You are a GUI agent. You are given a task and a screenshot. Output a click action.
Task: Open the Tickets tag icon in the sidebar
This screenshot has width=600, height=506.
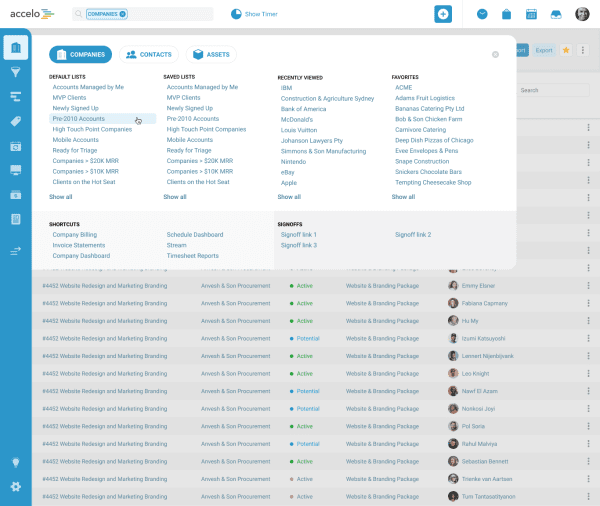click(16, 121)
